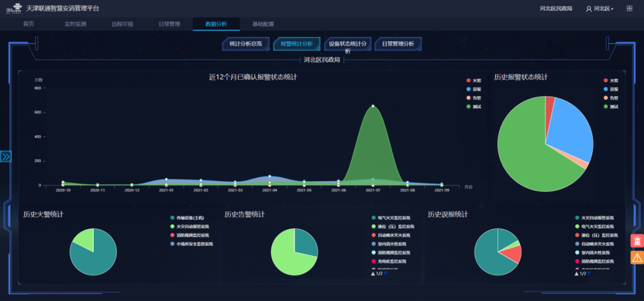Image resolution: width=644 pixels, height=301 pixels.
Task: Page back legend in 历史误报统计 chart
Action: pyautogui.click(x=577, y=274)
